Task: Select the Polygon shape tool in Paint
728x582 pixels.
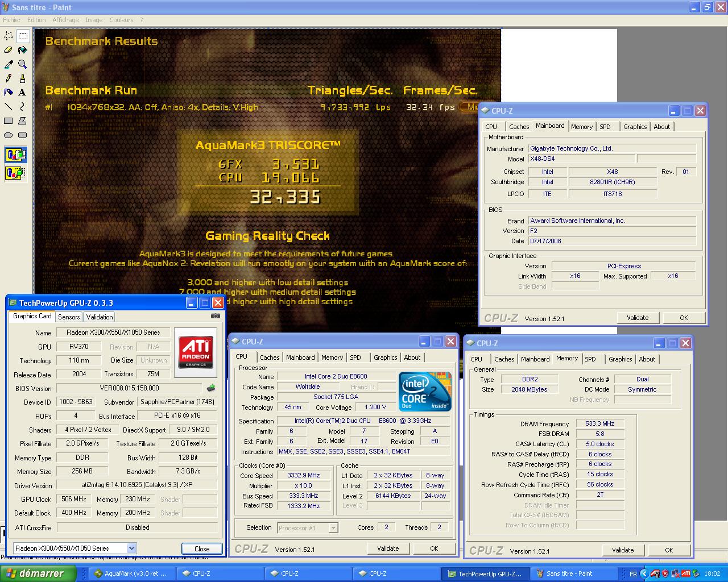Action: 22,120
